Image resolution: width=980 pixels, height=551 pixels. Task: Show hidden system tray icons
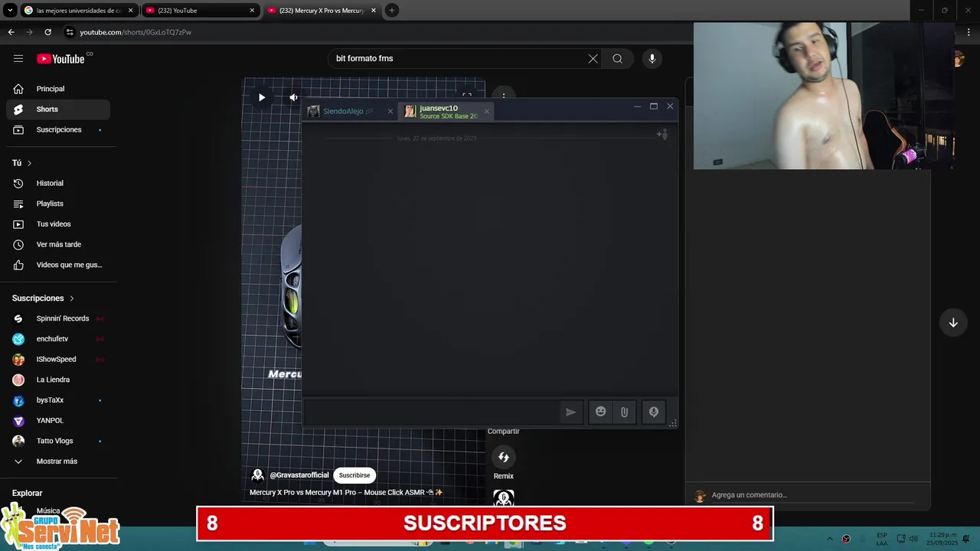click(829, 539)
